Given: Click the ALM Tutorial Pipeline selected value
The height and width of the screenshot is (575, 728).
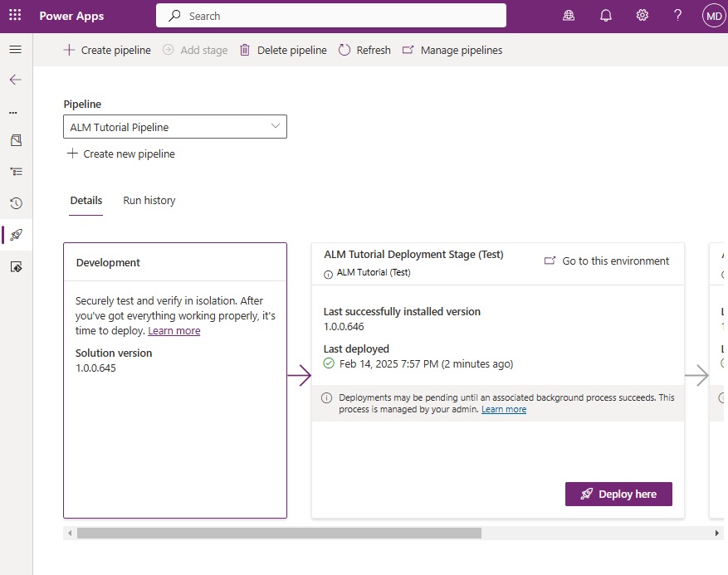Looking at the screenshot, I should [120, 127].
